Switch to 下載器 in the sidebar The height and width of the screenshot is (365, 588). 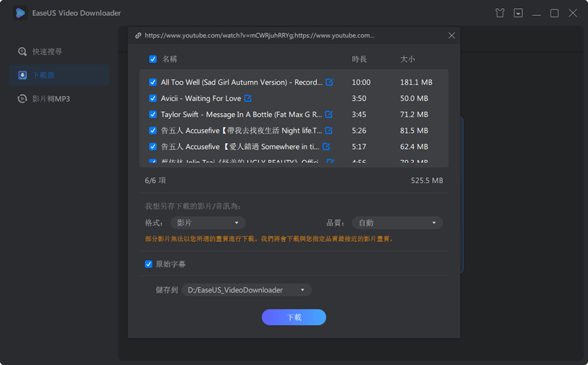pos(59,75)
